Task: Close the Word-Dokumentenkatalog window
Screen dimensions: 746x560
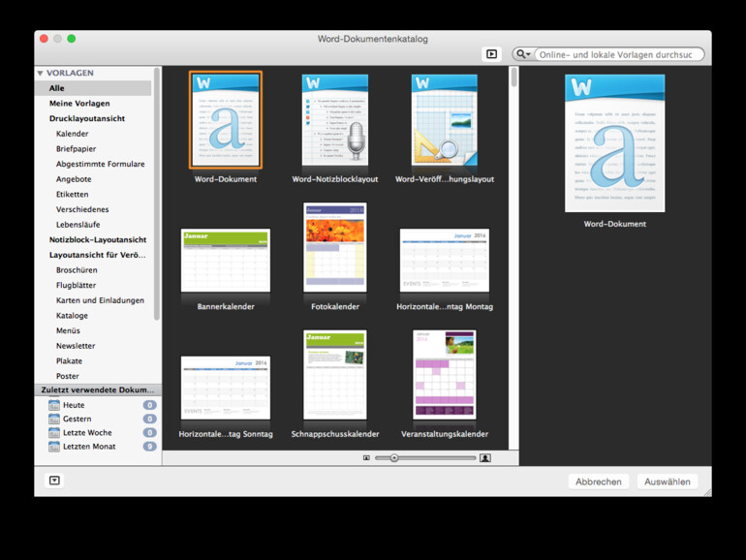Action: coord(44,39)
